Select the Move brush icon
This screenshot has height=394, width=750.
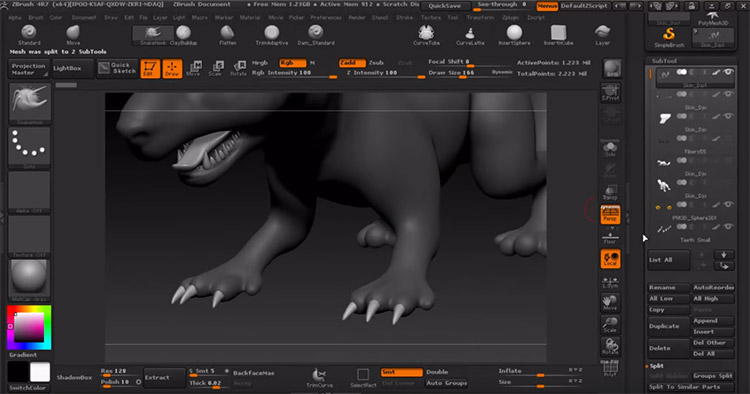(x=73, y=35)
